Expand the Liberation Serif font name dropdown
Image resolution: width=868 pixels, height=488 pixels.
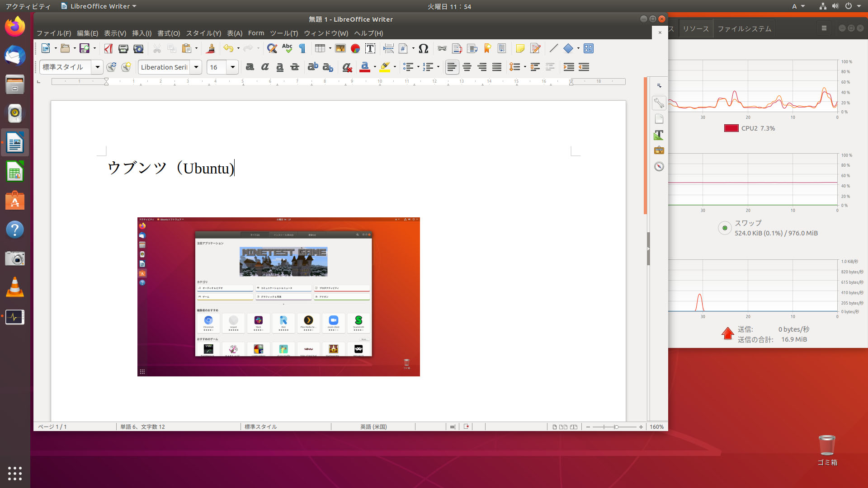196,67
